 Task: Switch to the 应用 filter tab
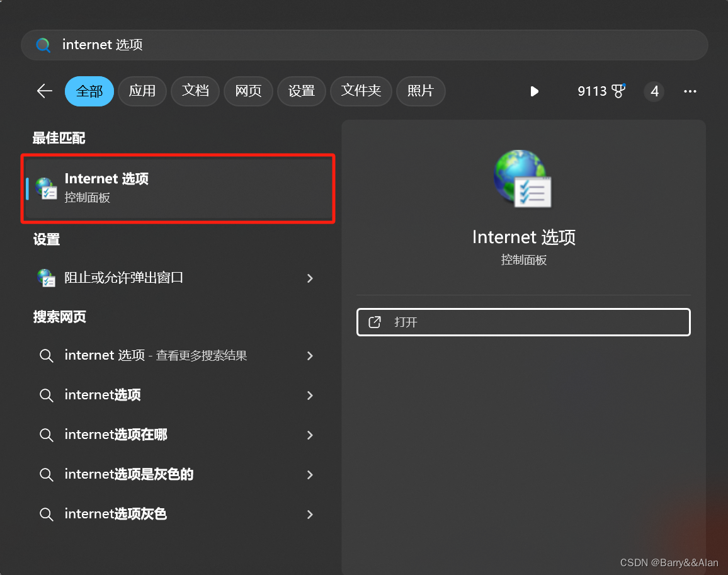pyautogui.click(x=142, y=91)
